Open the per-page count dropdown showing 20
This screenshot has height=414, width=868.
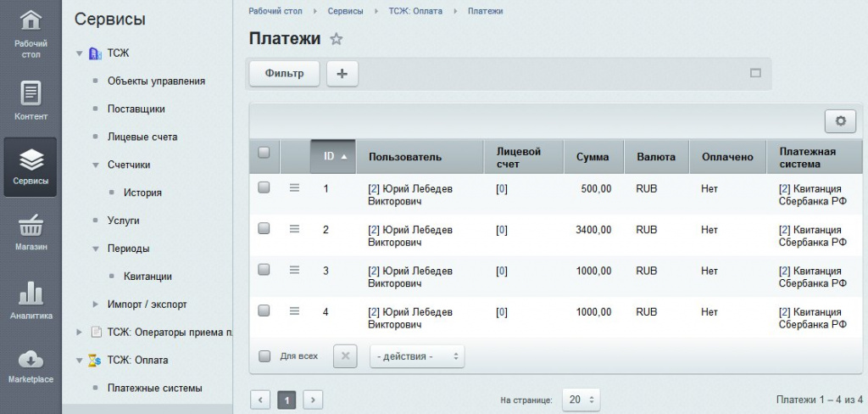581,399
